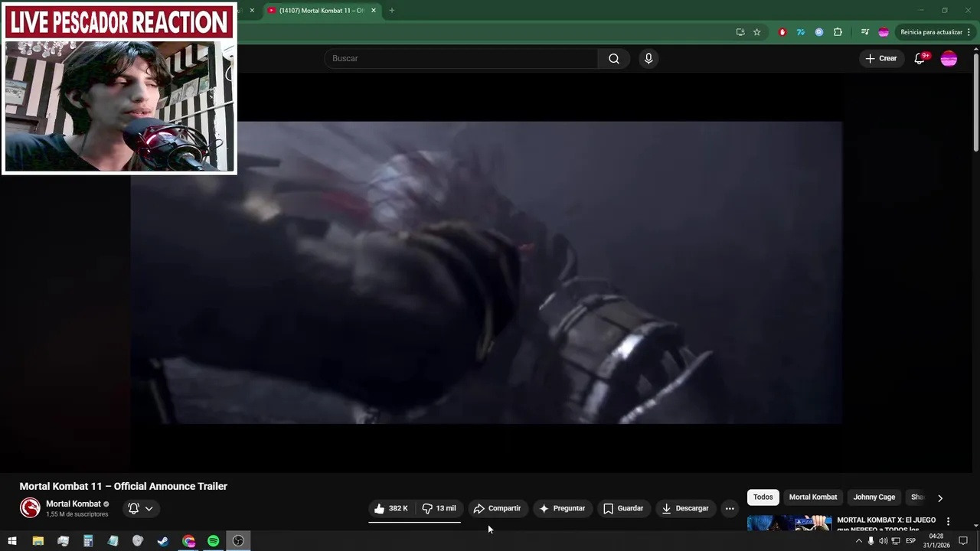Viewport: 980px width, 551px height.
Task: Like the video with 382 K thumbs-up
Action: [391, 508]
